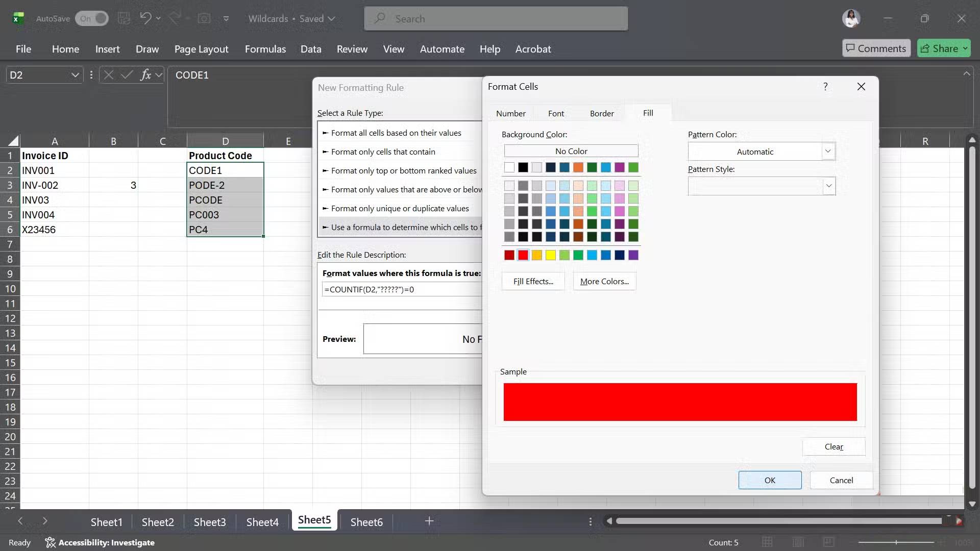The width and height of the screenshot is (980, 551).
Task: Click the New Sheet plus icon
Action: 429,521
